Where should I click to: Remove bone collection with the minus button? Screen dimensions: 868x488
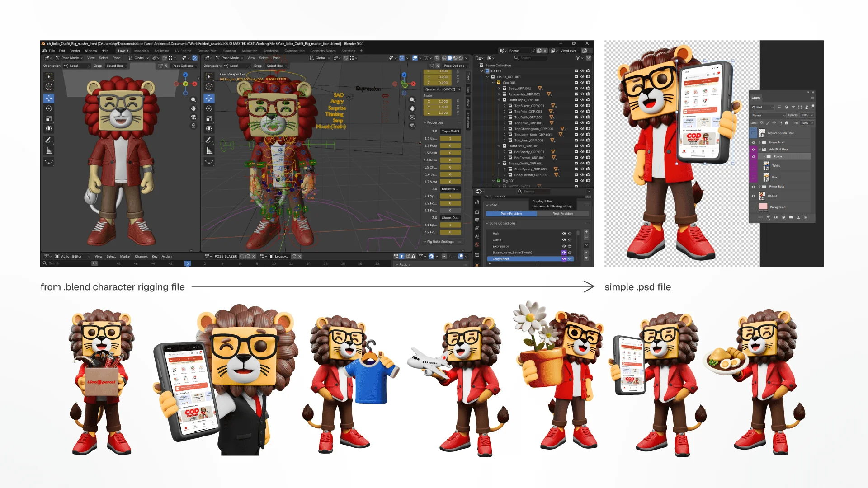pos(586,238)
